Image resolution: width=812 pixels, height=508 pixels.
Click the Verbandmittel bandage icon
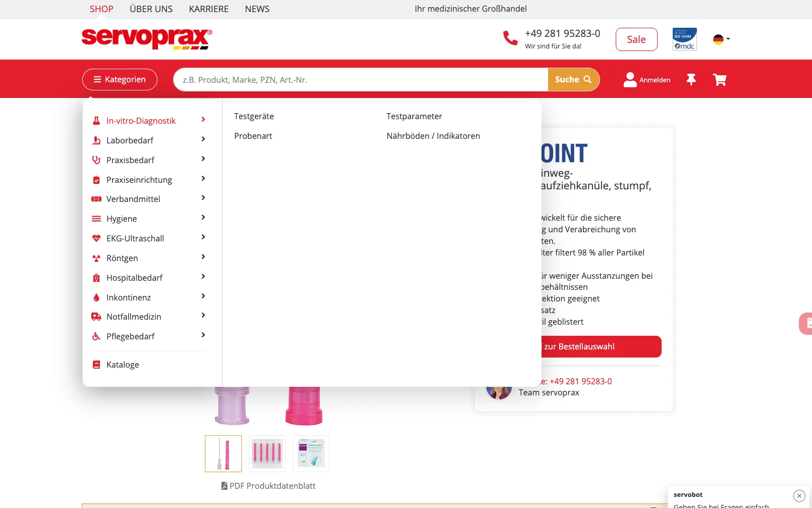coord(96,199)
